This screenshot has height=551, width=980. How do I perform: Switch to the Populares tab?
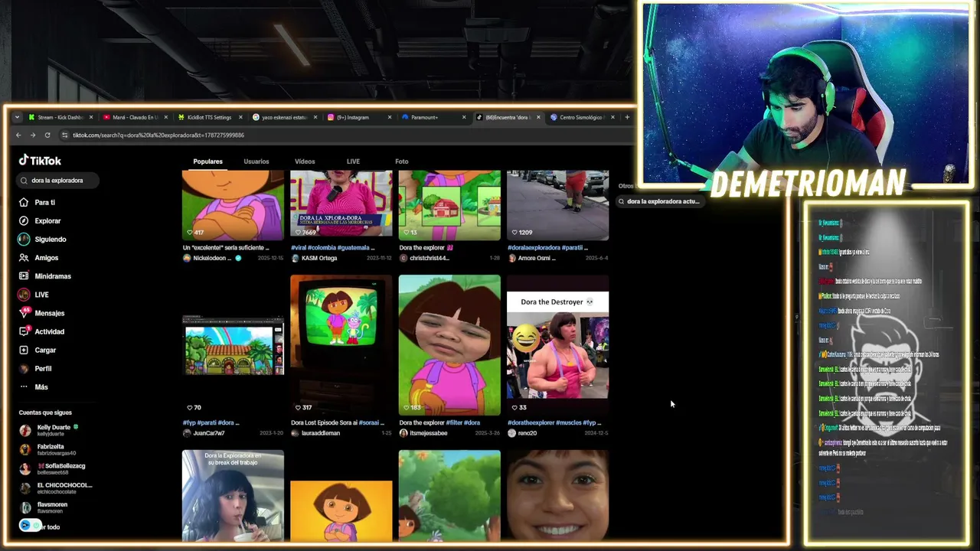pyautogui.click(x=207, y=161)
